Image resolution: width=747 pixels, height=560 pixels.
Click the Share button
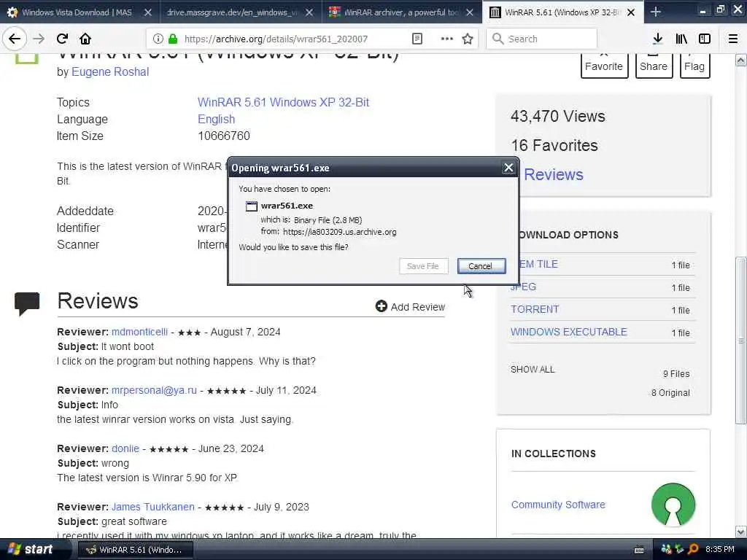(653, 65)
